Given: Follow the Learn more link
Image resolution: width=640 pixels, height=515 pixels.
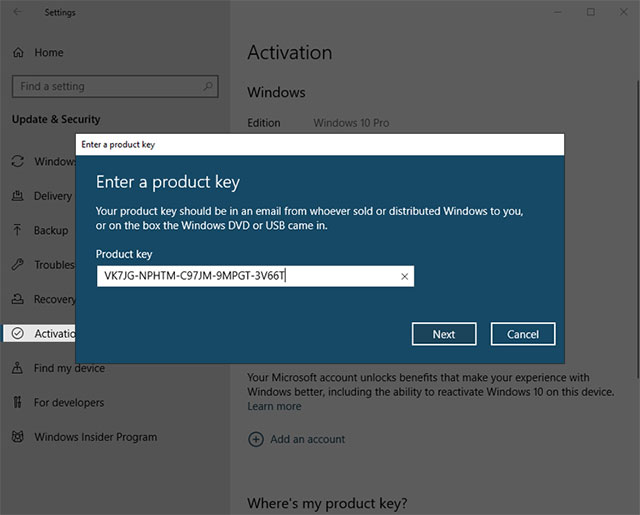Looking at the screenshot, I should point(274,406).
